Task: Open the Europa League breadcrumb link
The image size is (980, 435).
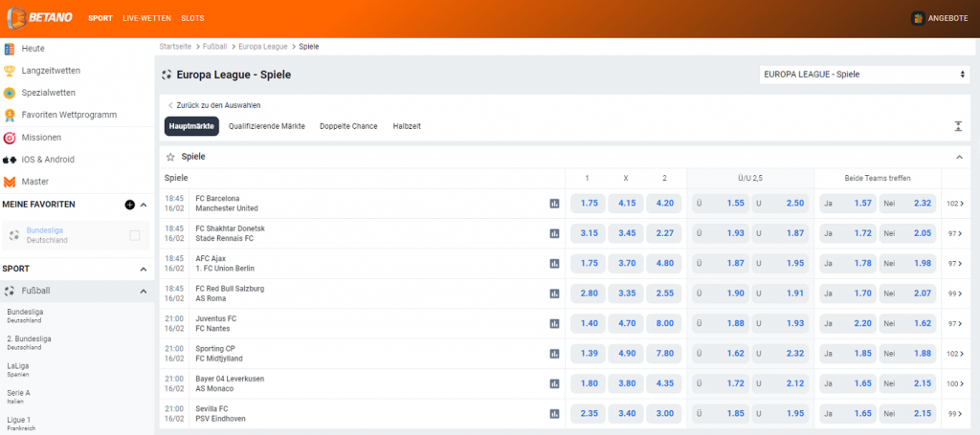Action: [263, 47]
